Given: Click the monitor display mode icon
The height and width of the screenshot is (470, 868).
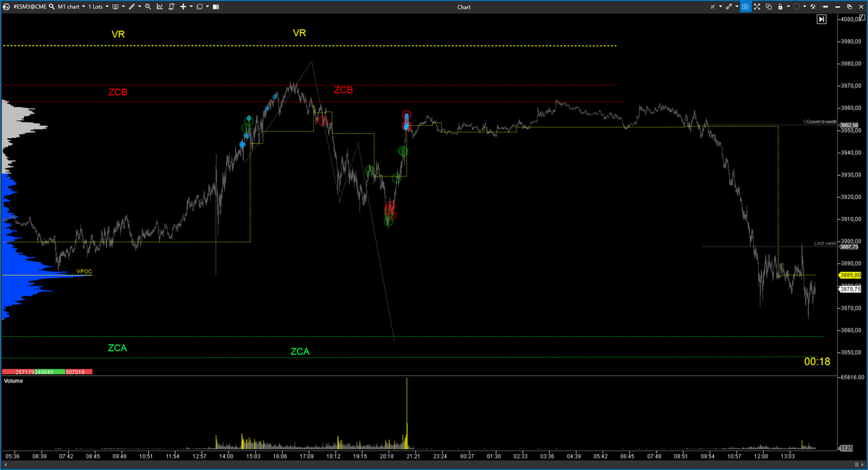Looking at the screenshot, I should click(115, 7).
